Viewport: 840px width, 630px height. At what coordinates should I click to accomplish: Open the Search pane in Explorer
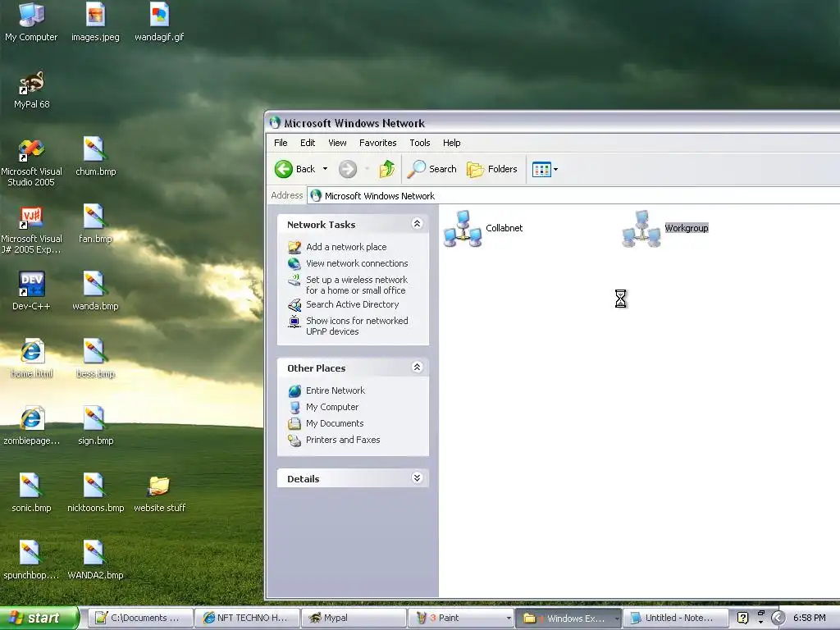(x=431, y=169)
